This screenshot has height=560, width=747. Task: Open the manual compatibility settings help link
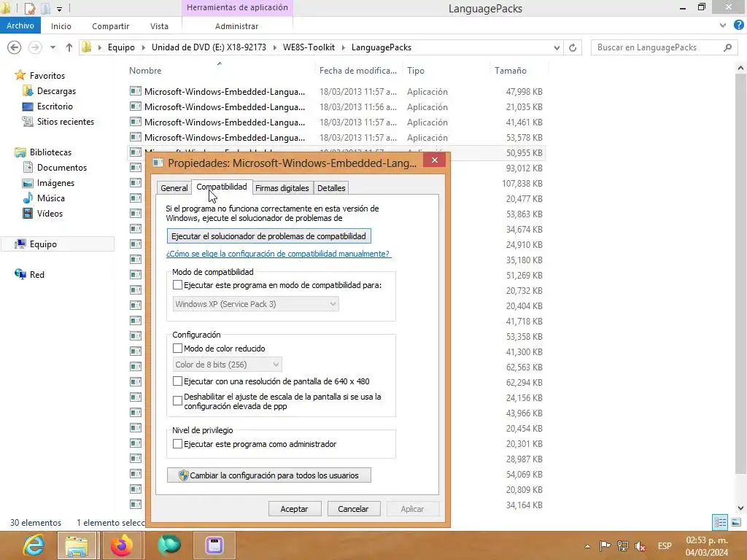pyautogui.click(x=278, y=254)
